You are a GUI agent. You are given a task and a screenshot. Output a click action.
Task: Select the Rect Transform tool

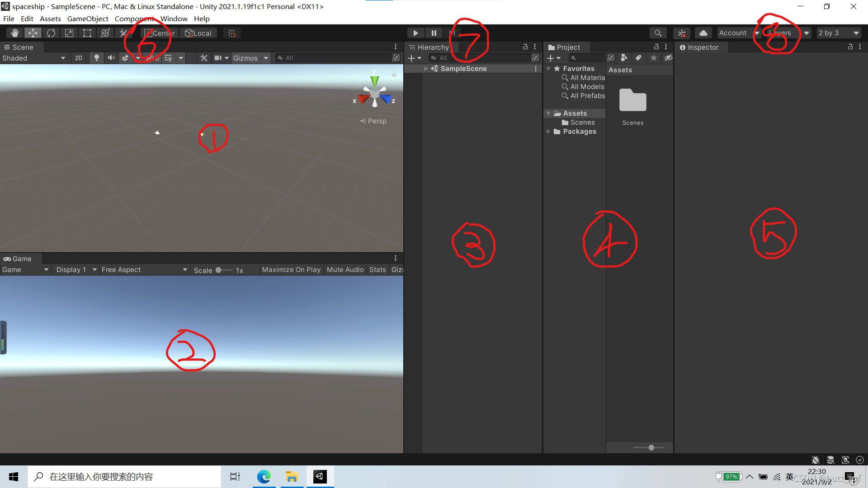(87, 33)
